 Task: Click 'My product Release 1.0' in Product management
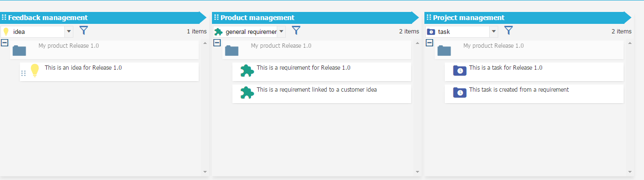pos(281,46)
